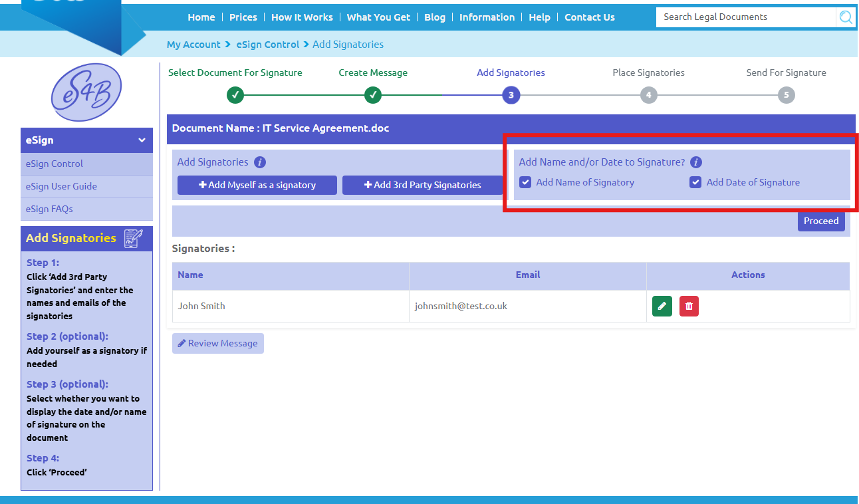Delete John Smith with red trash icon
This screenshot has height=504, width=859.
tap(689, 306)
